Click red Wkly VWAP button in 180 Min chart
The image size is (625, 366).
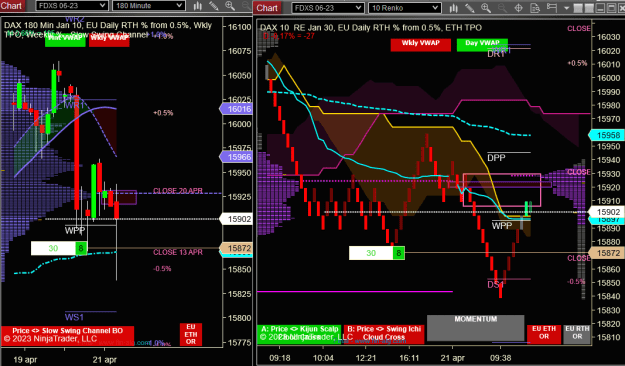109,40
